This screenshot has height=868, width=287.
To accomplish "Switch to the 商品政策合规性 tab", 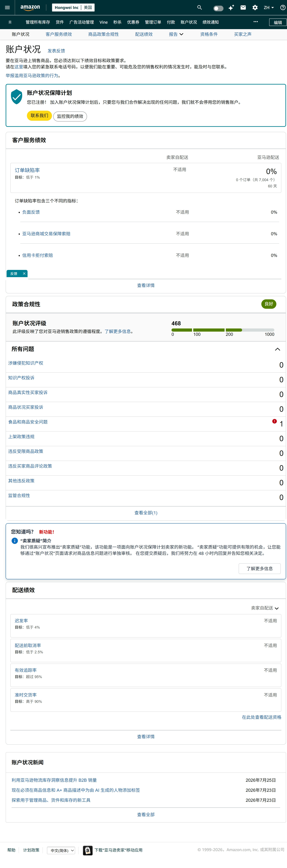I will tap(103, 34).
